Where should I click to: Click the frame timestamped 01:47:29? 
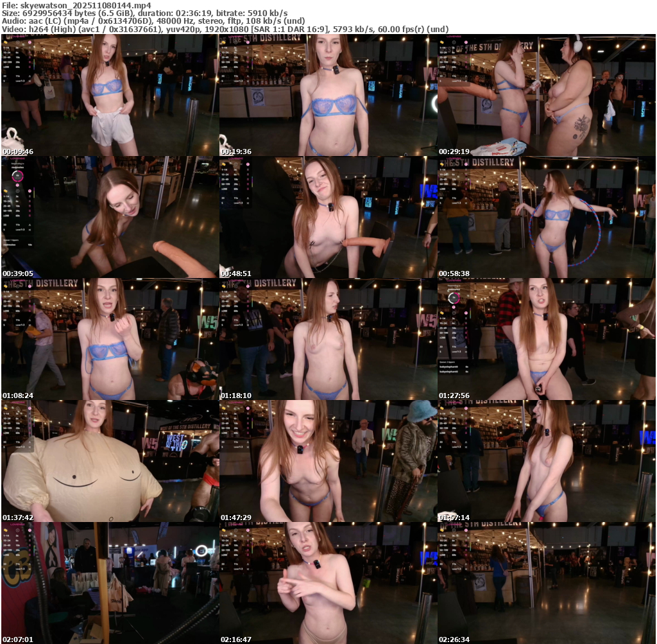(x=328, y=461)
